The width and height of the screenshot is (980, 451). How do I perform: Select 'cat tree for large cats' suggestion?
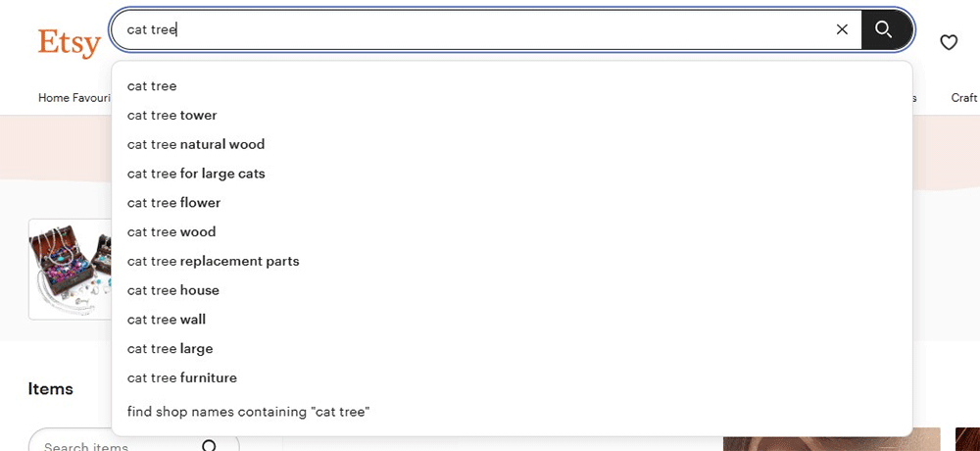click(x=196, y=174)
